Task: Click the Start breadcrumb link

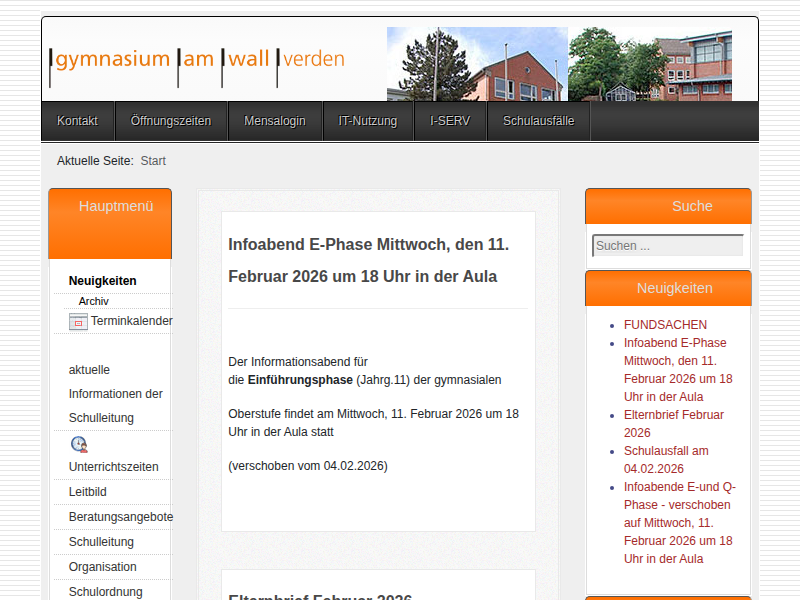Action: pos(153,161)
